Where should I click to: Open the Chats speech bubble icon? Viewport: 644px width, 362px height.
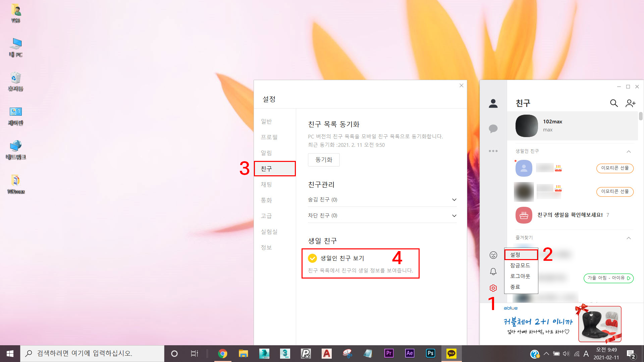(x=493, y=129)
